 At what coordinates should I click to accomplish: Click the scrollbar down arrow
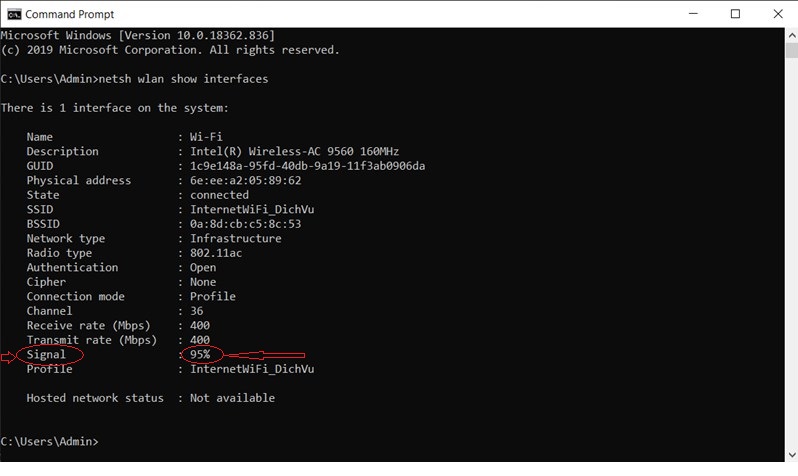coord(791,455)
